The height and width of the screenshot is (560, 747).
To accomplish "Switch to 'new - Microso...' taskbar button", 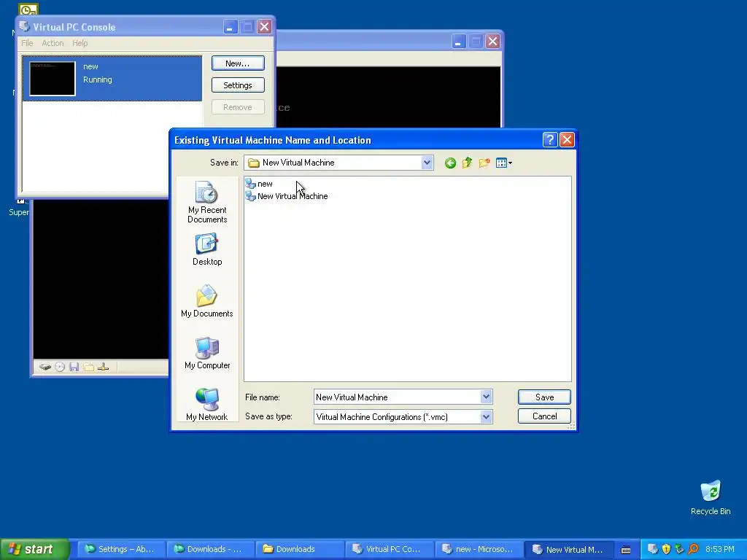I will 479,549.
